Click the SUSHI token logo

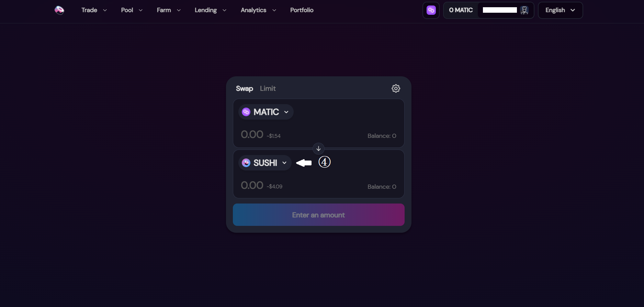coord(246,163)
